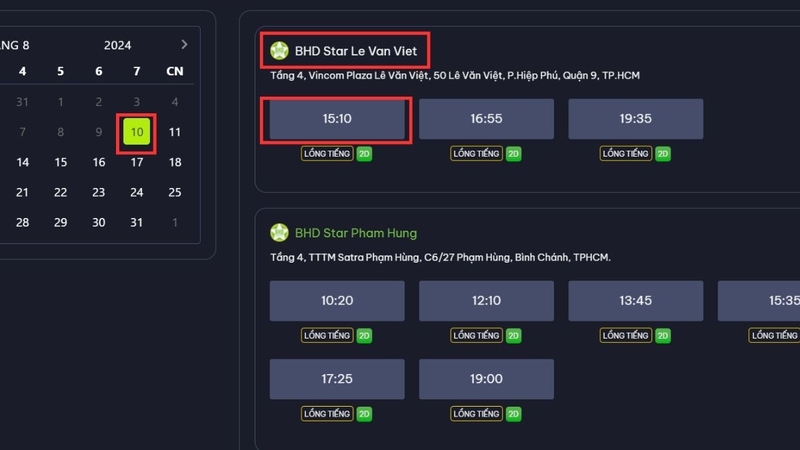
Task: Choose the 17:25 showtime
Action: click(337, 379)
